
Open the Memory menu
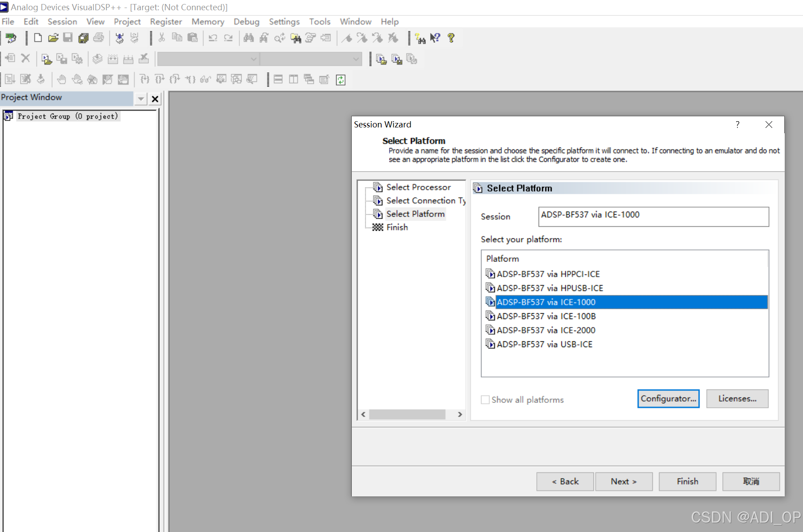[208, 21]
